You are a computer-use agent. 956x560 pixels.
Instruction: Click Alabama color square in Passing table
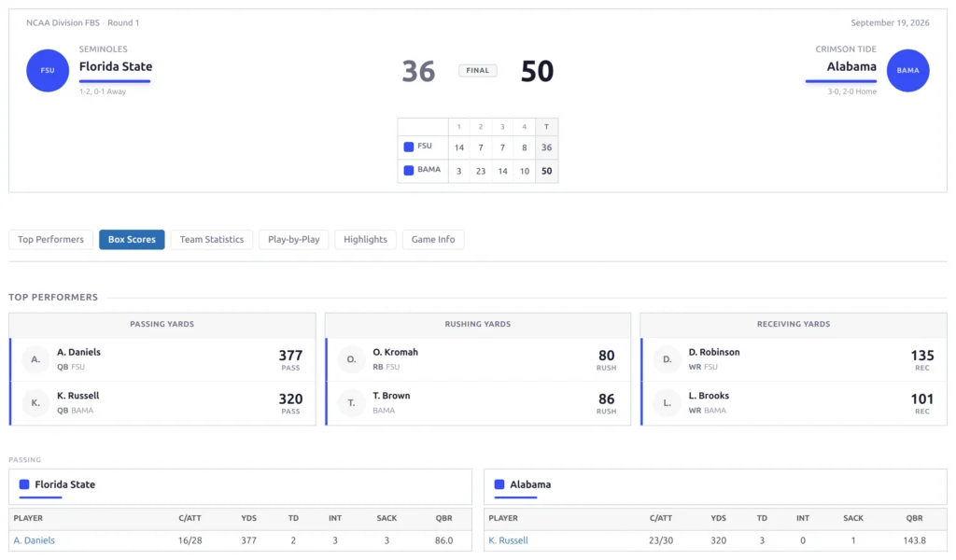tap(499, 484)
